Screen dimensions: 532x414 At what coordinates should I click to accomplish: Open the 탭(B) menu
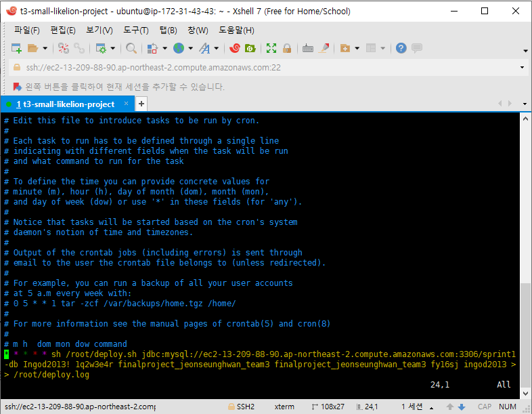point(169,30)
